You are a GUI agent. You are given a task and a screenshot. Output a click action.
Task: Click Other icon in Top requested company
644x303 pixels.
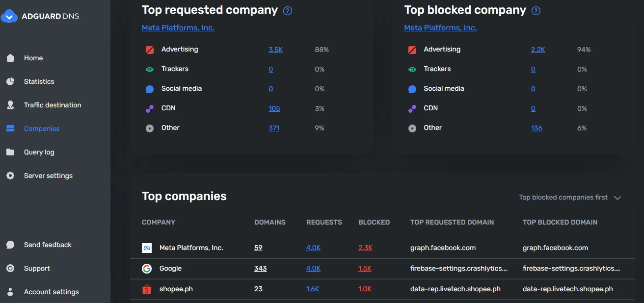[x=150, y=128]
